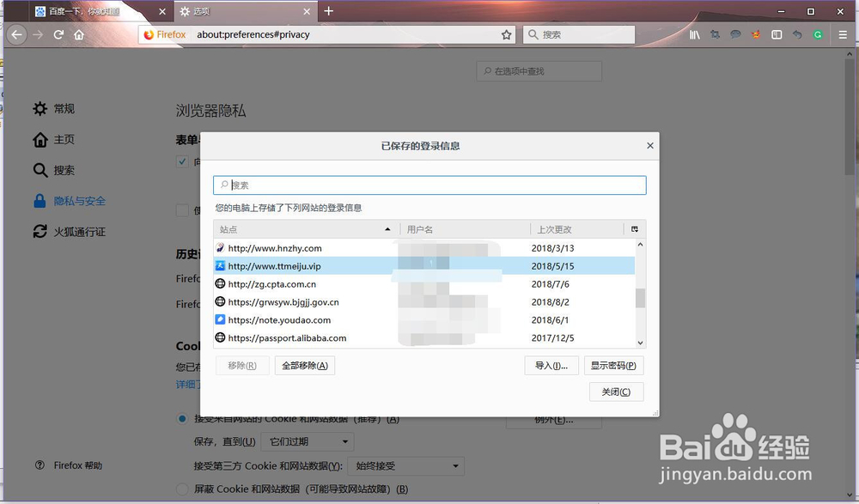The height and width of the screenshot is (504, 859).
Task: Select the 接受来自网站的 Cookie radio option
Action: (x=181, y=419)
